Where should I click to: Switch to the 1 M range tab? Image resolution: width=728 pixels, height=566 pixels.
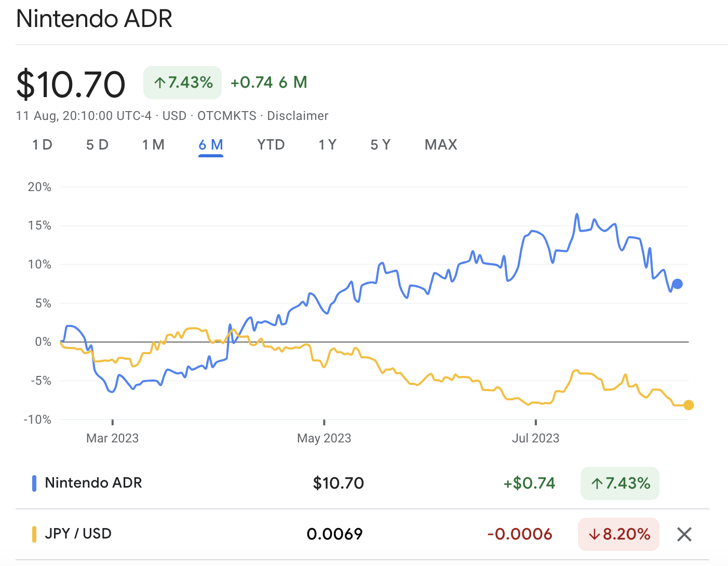[153, 145]
